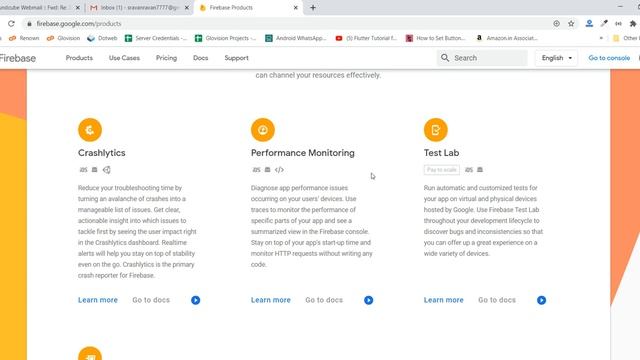The width and height of the screenshot is (640, 360).
Task: Open a new browser tab with plus
Action: [x=313, y=7]
